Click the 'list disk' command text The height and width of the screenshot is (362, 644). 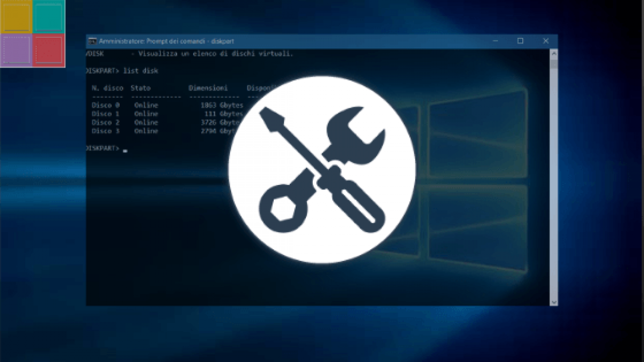(x=141, y=71)
